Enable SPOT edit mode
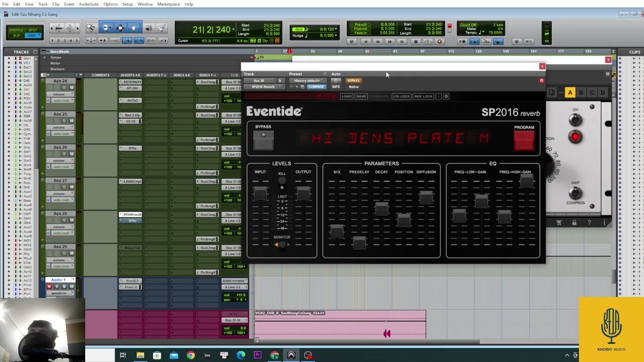Screen dimensions: 644x362 click(x=32, y=30)
